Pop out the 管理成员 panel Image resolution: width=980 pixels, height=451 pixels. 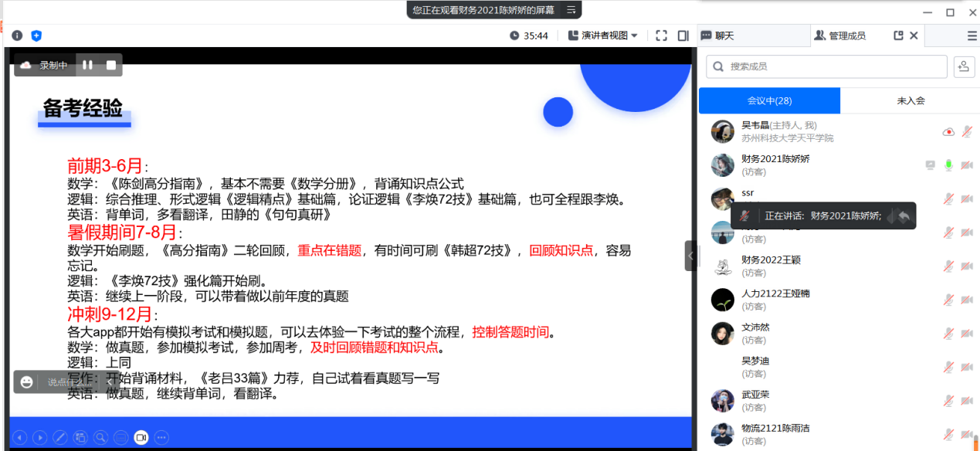pos(898,36)
